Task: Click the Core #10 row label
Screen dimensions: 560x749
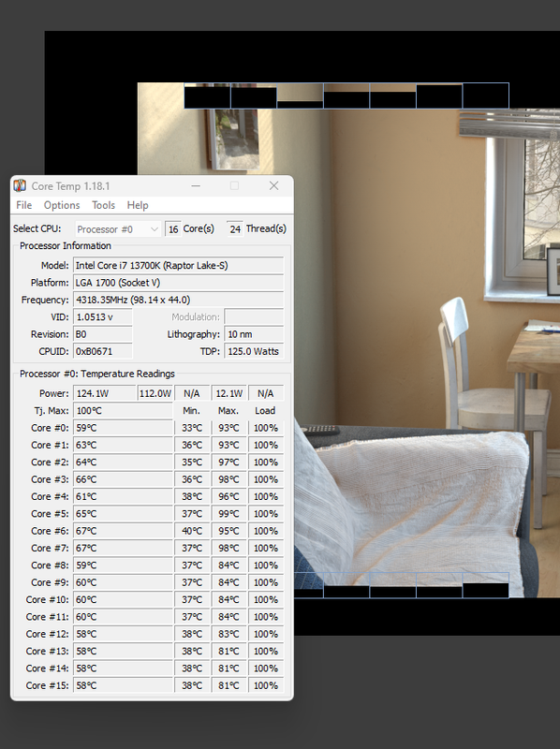Action: 48,600
